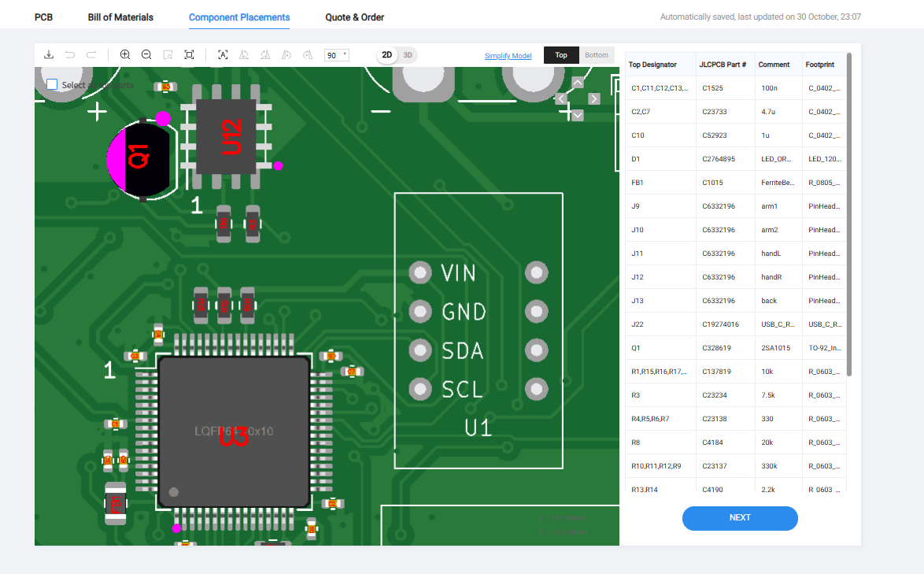924x574 pixels.
Task: Check the Select all top parts box
Action: (x=52, y=84)
